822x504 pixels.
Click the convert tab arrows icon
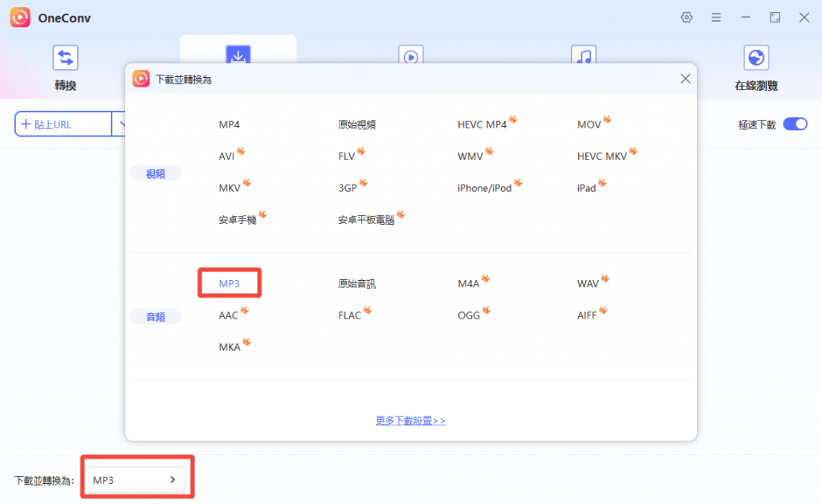point(65,58)
